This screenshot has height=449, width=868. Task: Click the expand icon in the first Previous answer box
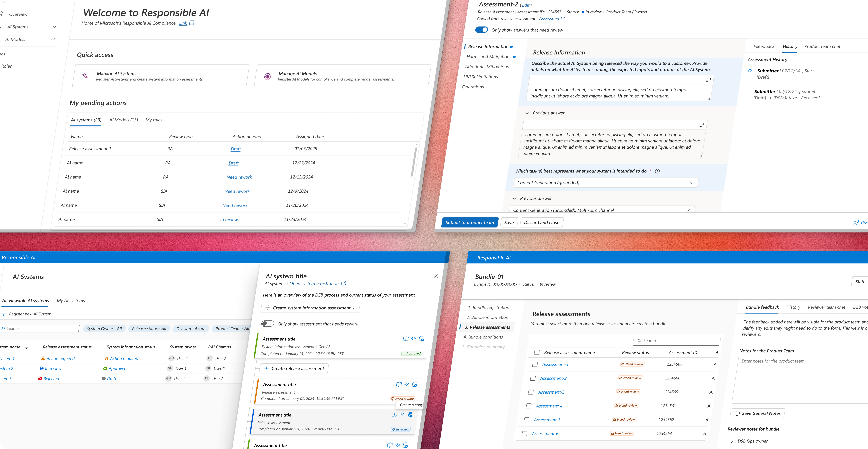702,125
